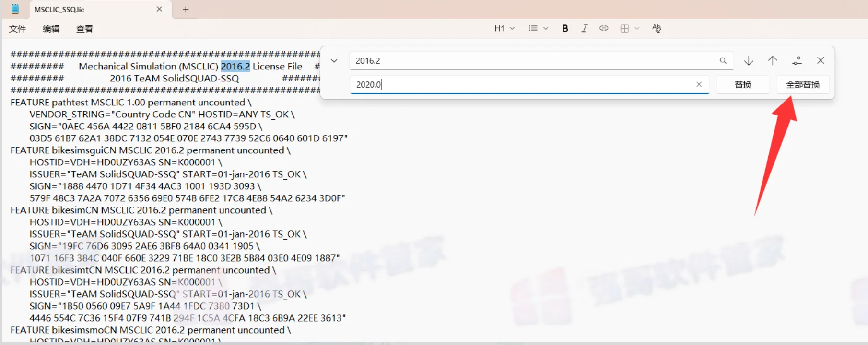This screenshot has width=868, height=345.
Task: Open the 文件 menu
Action: coord(17,29)
